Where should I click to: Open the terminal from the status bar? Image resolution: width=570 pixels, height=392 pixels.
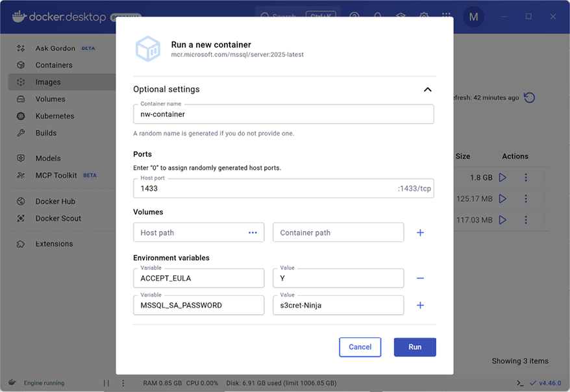point(519,383)
